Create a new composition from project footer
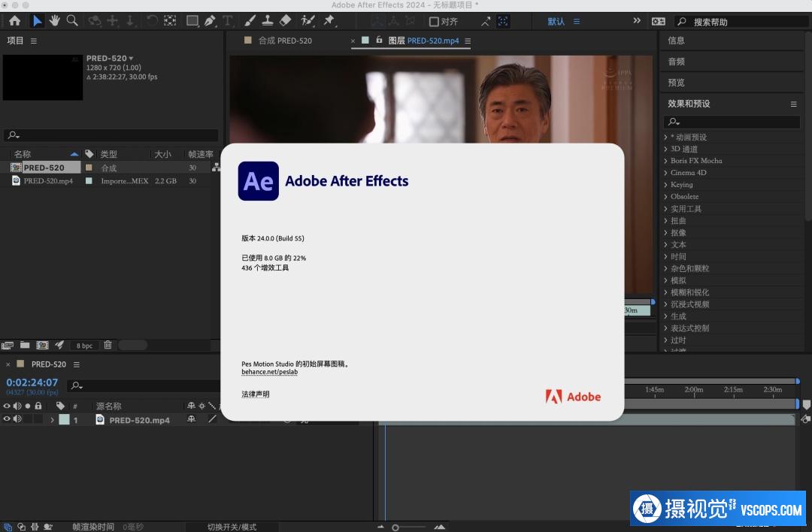812x532 pixels. (x=42, y=345)
